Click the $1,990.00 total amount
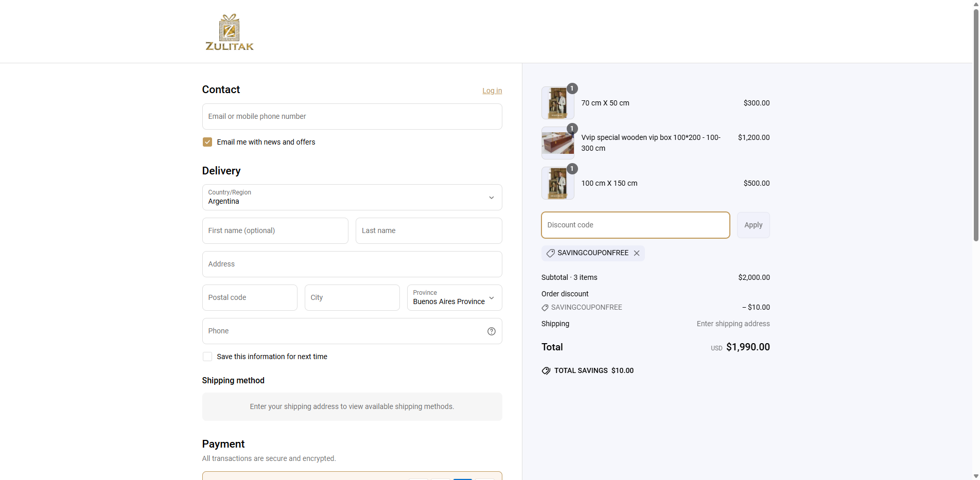Screen dimensions: 980x480 coord(748,347)
